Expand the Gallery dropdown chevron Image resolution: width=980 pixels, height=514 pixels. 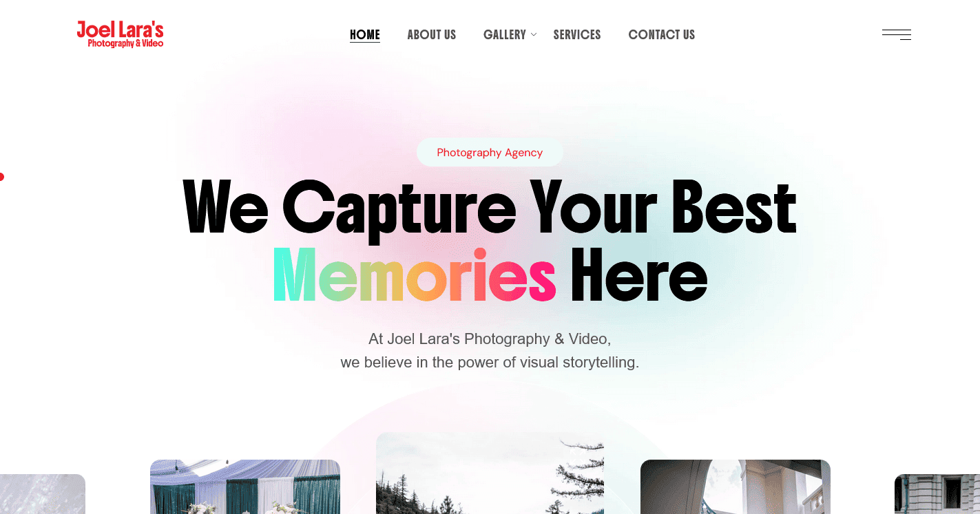point(534,34)
